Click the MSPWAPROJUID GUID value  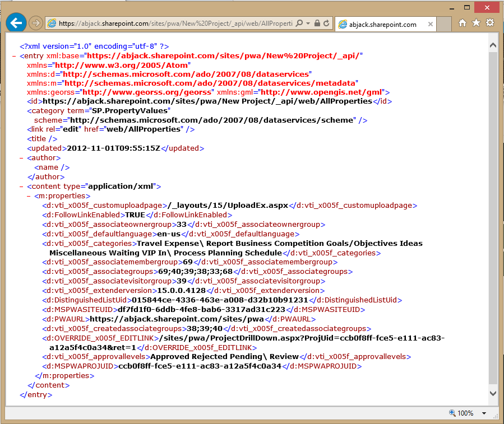200,366
